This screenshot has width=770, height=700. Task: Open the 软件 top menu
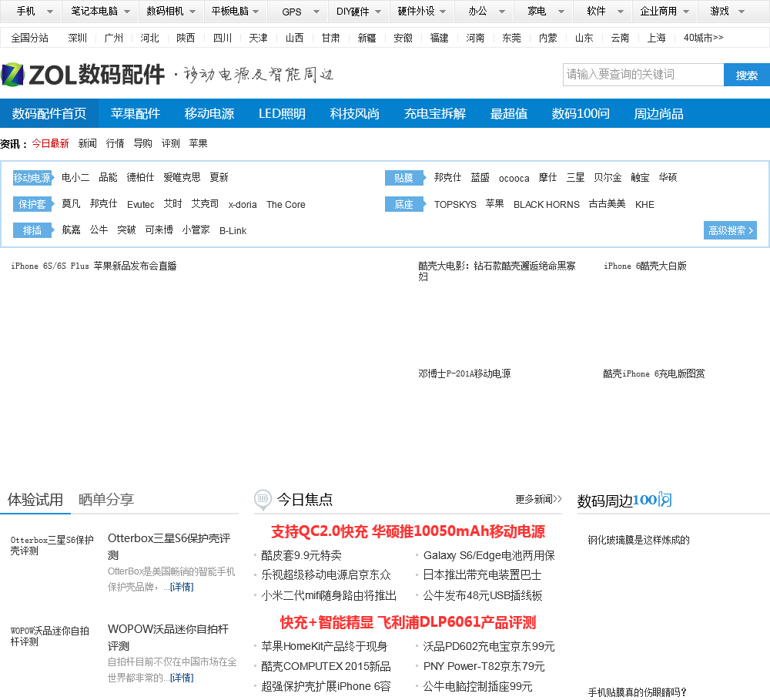click(596, 12)
